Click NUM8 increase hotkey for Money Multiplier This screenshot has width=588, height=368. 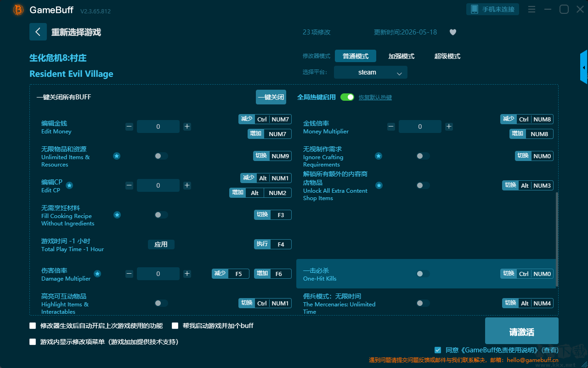coord(531,134)
